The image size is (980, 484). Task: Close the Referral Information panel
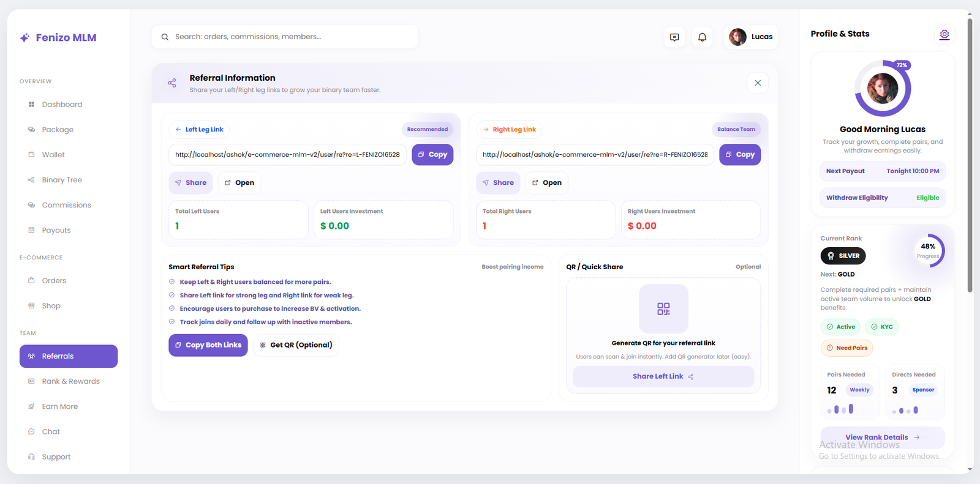pyautogui.click(x=758, y=83)
